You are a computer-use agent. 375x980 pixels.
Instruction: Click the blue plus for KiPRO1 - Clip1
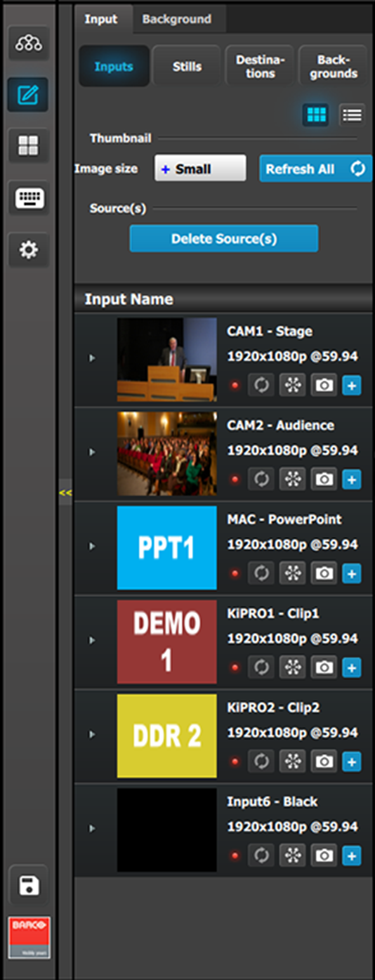[x=352, y=667]
